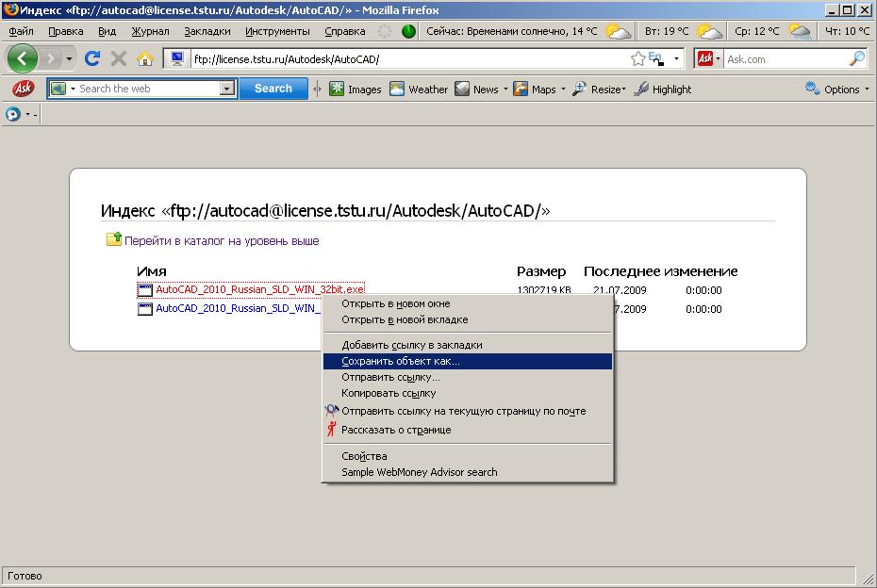Click the Stop loading X icon
The image size is (877, 588).
tap(119, 58)
